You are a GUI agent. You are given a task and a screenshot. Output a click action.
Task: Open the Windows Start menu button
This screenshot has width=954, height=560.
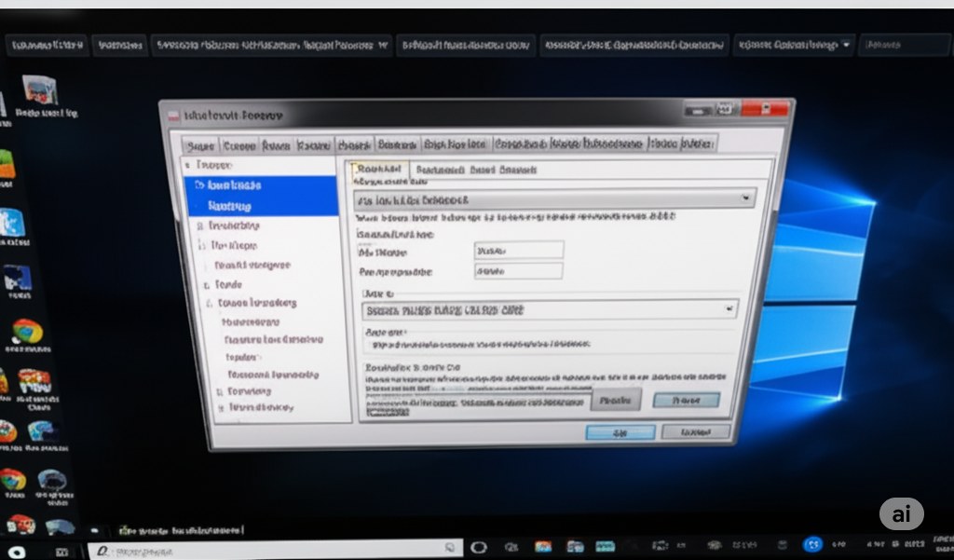point(17,552)
